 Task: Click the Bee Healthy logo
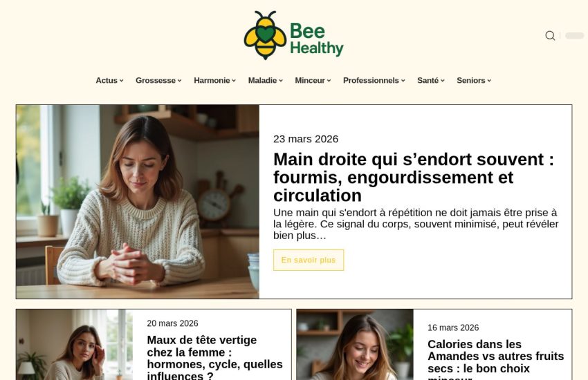(293, 35)
